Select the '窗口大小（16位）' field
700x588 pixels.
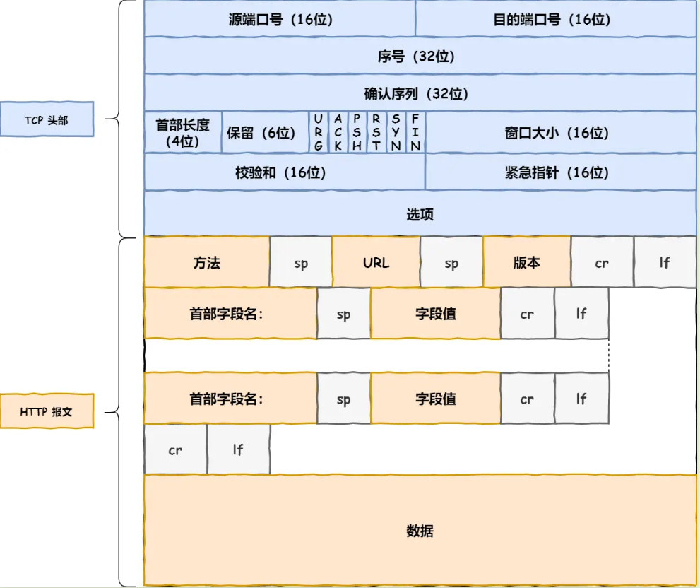[561, 132]
